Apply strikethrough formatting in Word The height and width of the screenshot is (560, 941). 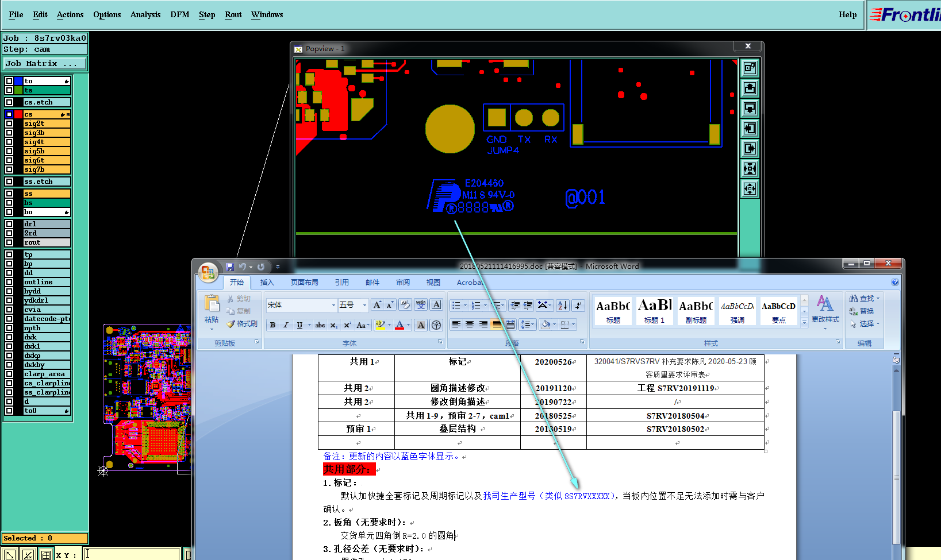pyautogui.click(x=320, y=325)
